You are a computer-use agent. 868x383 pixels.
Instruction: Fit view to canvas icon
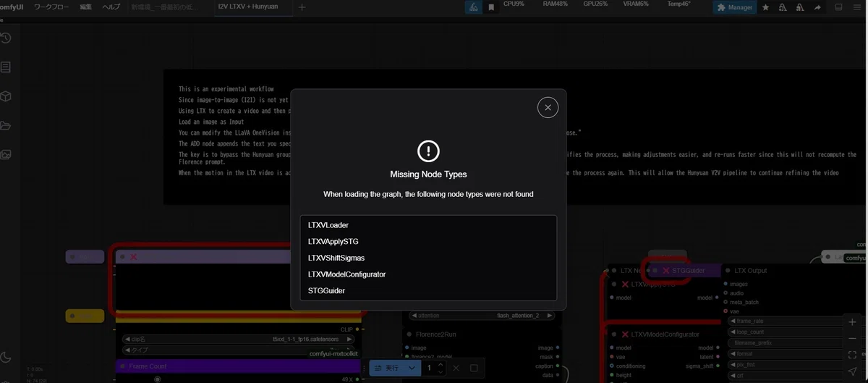point(853,354)
